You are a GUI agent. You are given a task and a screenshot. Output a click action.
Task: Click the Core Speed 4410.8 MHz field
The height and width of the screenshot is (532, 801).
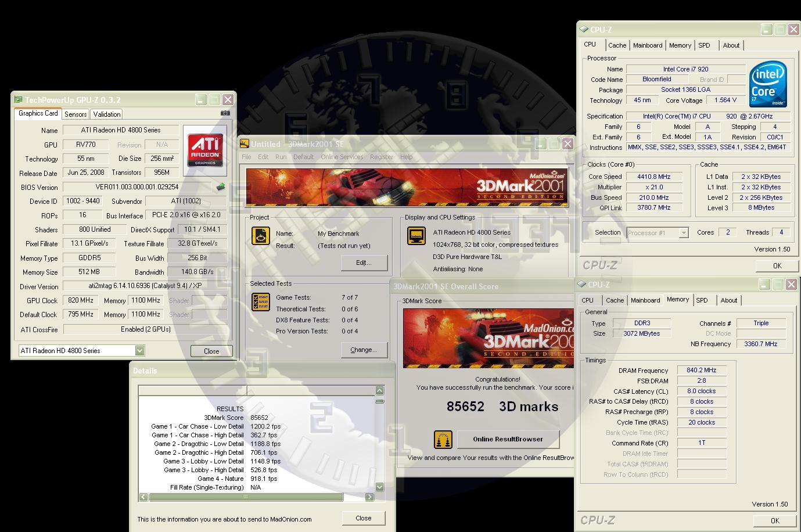click(653, 177)
